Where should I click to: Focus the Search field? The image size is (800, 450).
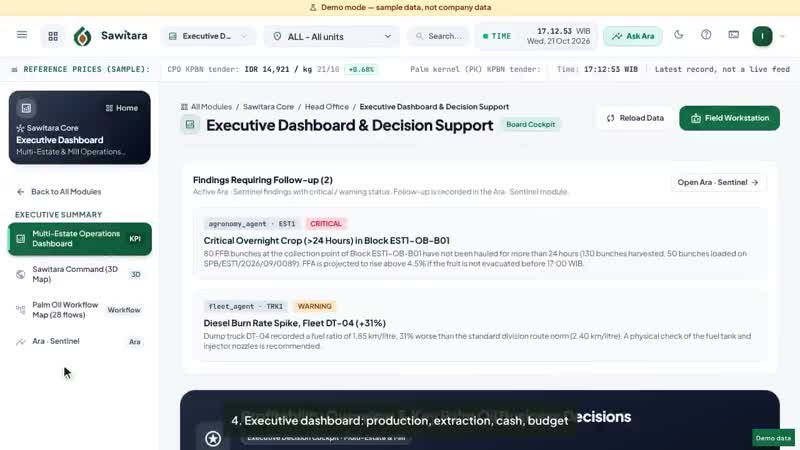[x=439, y=36]
